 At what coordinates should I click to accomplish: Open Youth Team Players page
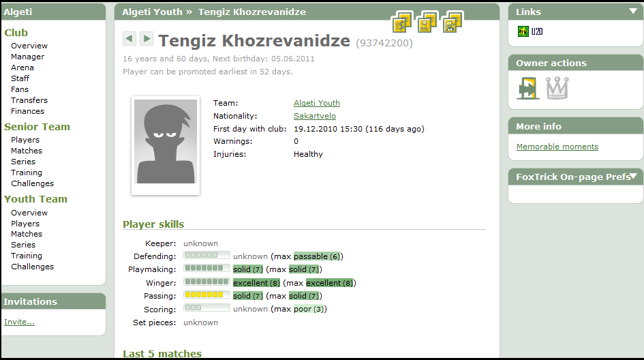pyautogui.click(x=25, y=224)
